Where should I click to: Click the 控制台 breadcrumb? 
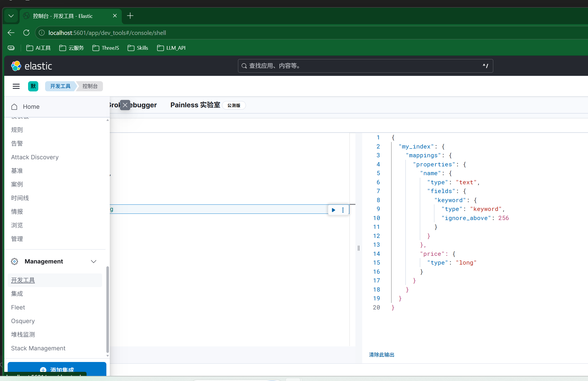click(x=90, y=86)
